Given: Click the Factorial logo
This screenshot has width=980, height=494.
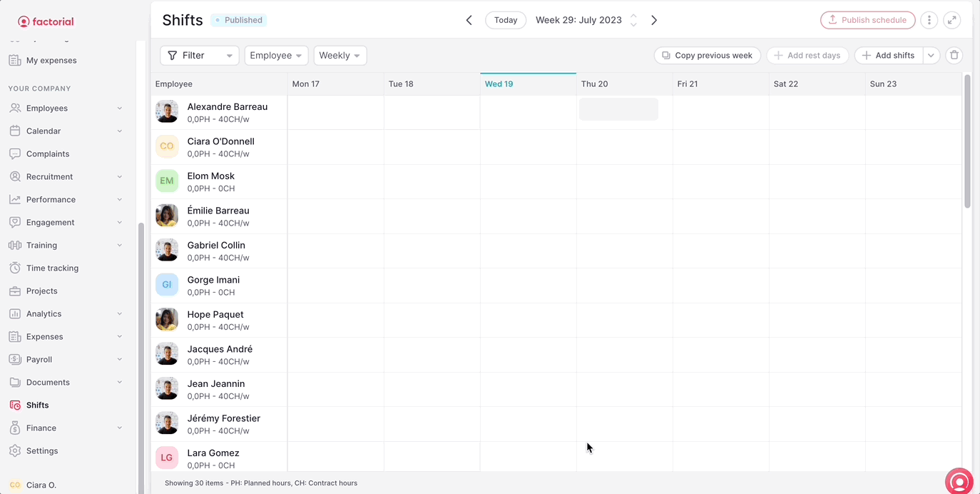Looking at the screenshot, I should pyautogui.click(x=46, y=21).
